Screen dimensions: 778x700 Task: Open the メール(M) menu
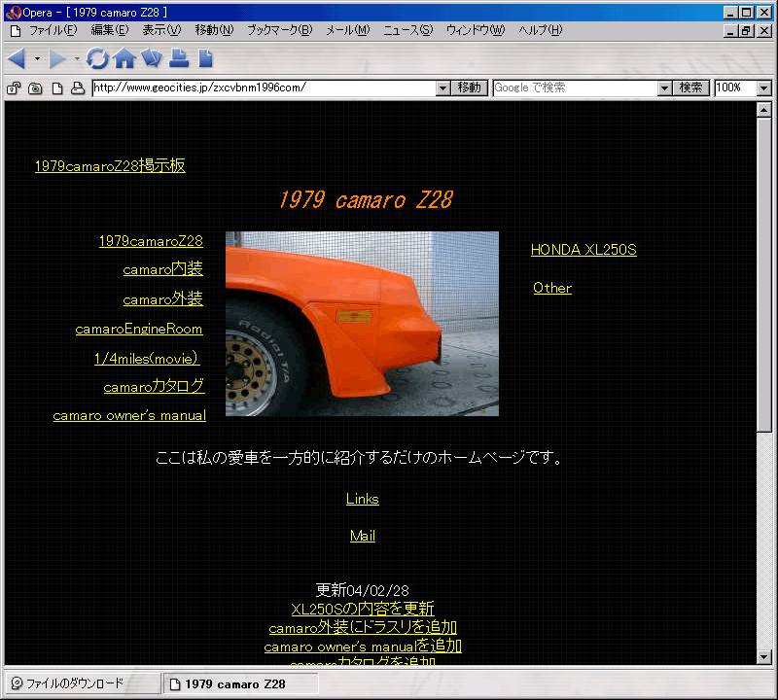348,31
